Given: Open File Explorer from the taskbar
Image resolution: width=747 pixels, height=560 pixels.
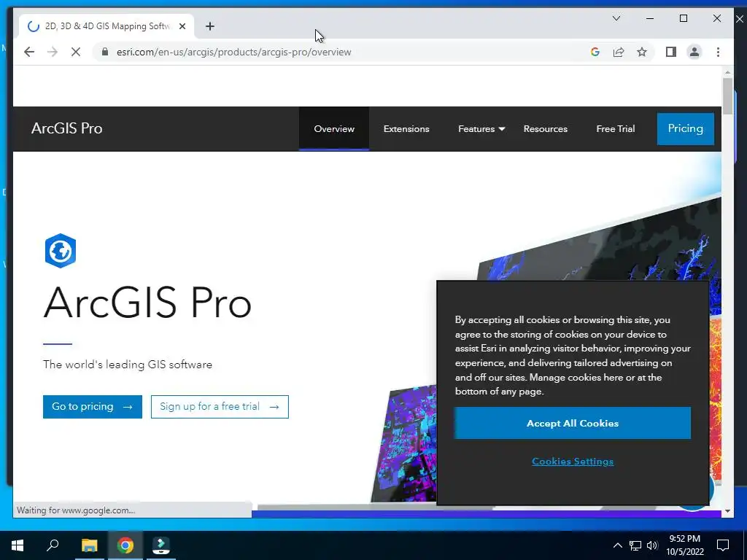Looking at the screenshot, I should tap(89, 545).
